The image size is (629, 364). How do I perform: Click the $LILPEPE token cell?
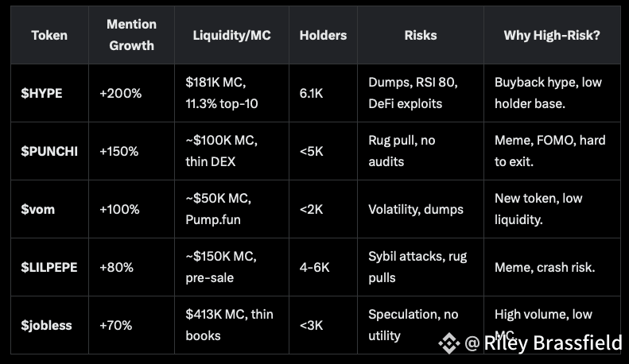coord(49,267)
